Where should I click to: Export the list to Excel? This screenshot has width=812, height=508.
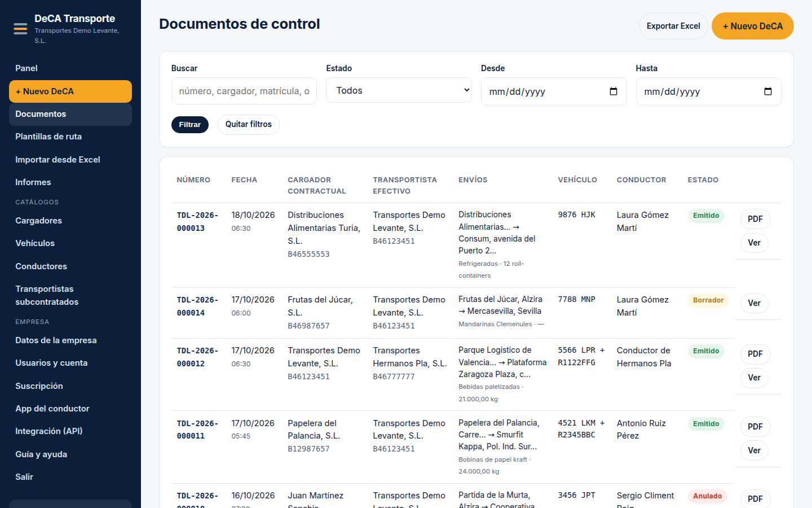673,26
